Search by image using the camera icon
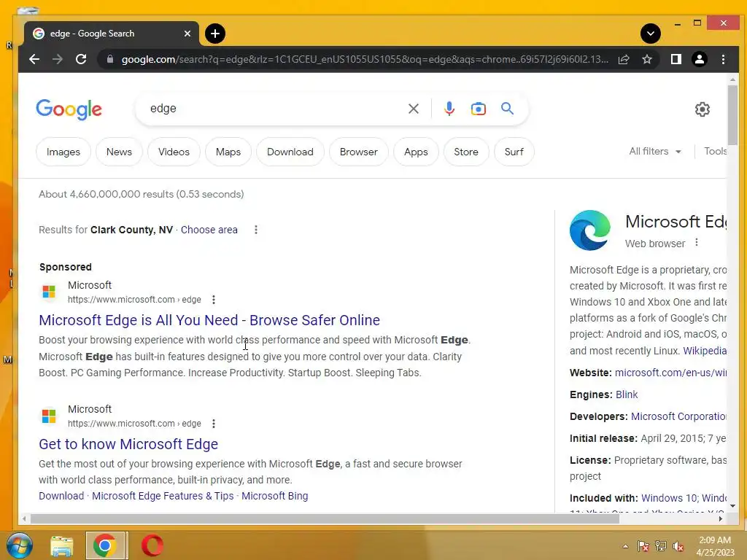Screen dimensions: 747x560 (479, 109)
